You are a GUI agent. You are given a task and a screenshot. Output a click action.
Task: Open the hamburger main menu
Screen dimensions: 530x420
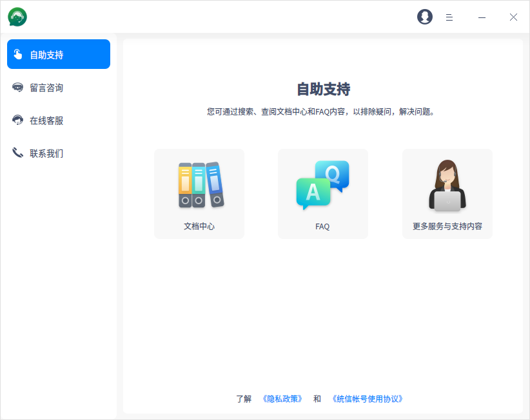click(449, 17)
